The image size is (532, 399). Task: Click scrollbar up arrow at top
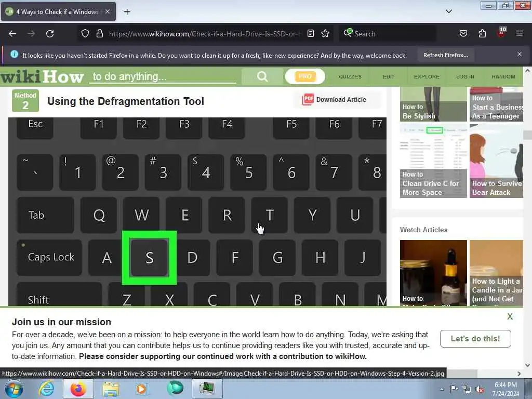[x=527, y=71]
